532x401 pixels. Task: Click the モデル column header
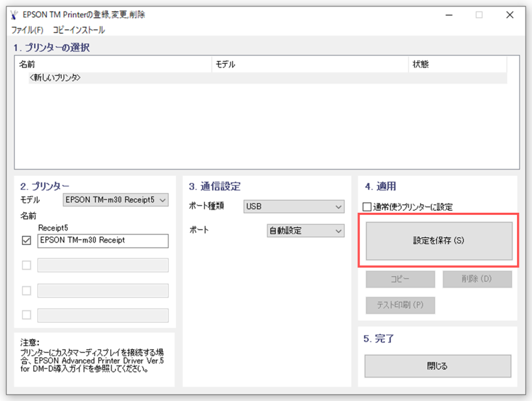click(x=310, y=64)
